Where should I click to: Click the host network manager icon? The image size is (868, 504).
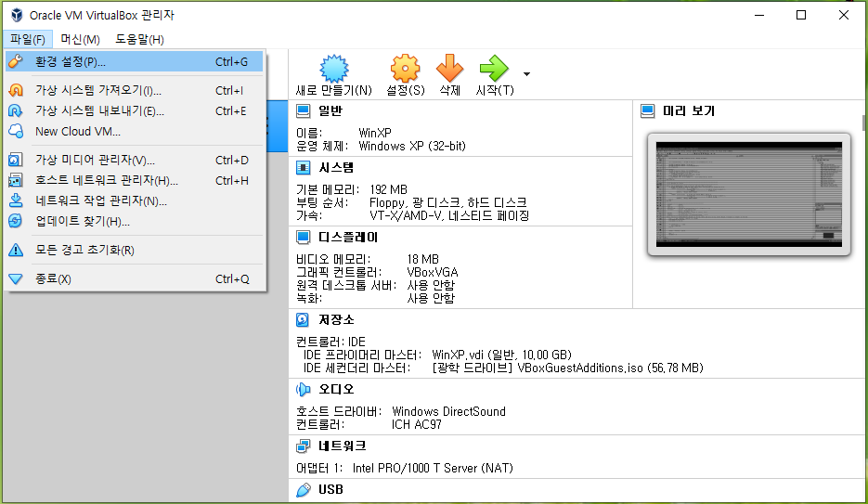[16, 180]
